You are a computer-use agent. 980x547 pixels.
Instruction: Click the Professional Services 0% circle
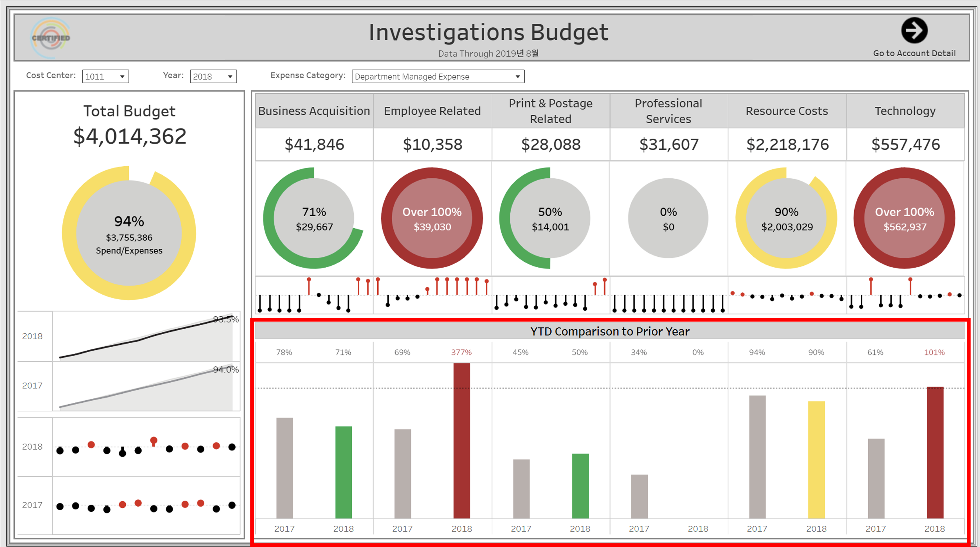click(668, 218)
